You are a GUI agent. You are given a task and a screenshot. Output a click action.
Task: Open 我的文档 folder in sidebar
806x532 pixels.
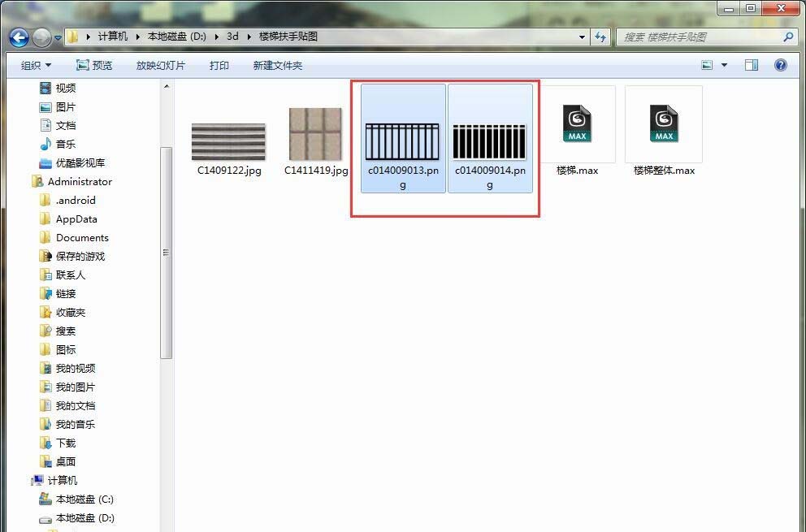coord(67,405)
